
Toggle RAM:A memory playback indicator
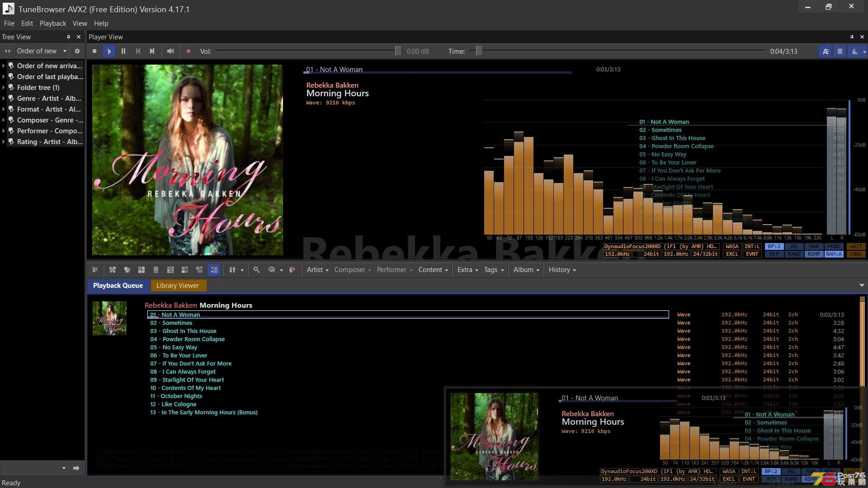coord(834,254)
